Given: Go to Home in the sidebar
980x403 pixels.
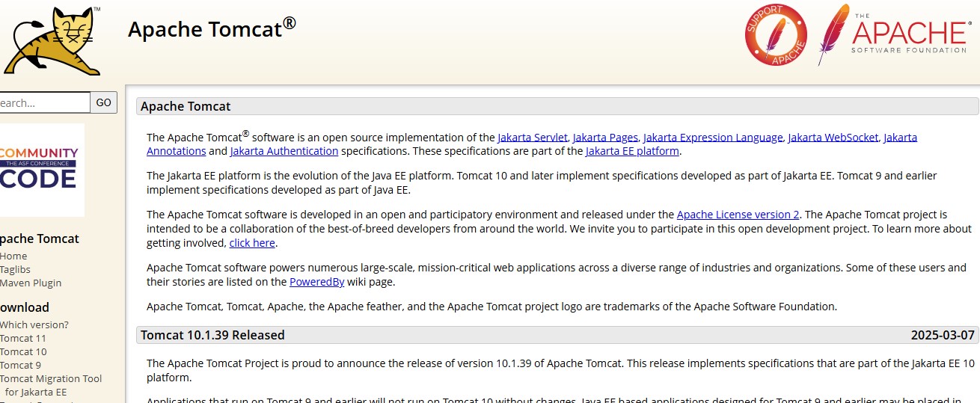Looking at the screenshot, I should pos(13,256).
